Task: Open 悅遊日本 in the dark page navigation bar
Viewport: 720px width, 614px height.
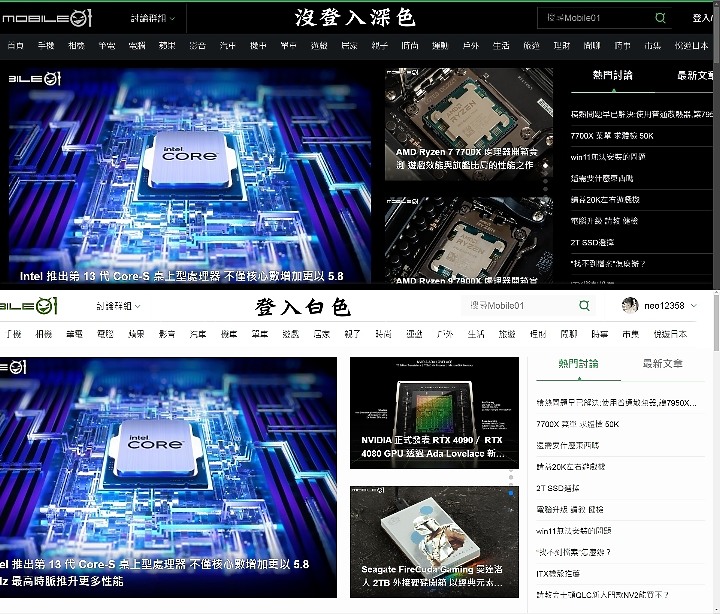Action: click(x=691, y=45)
